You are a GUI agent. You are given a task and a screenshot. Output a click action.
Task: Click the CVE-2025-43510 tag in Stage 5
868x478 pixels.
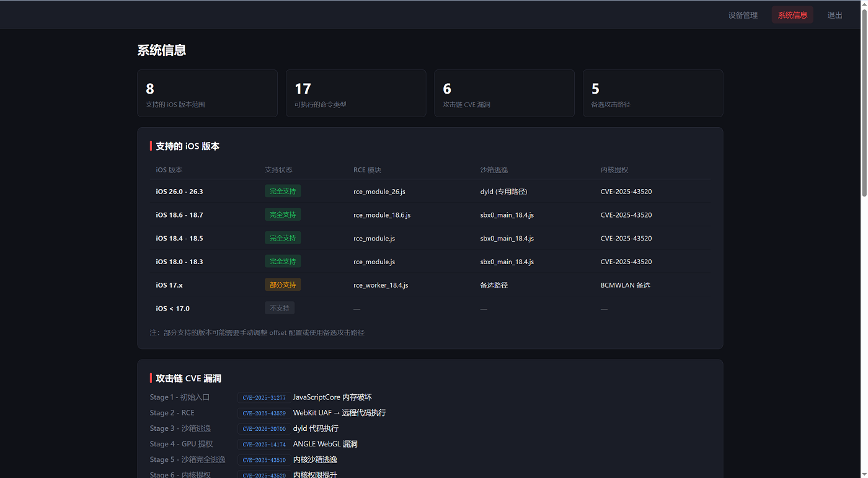click(264, 460)
